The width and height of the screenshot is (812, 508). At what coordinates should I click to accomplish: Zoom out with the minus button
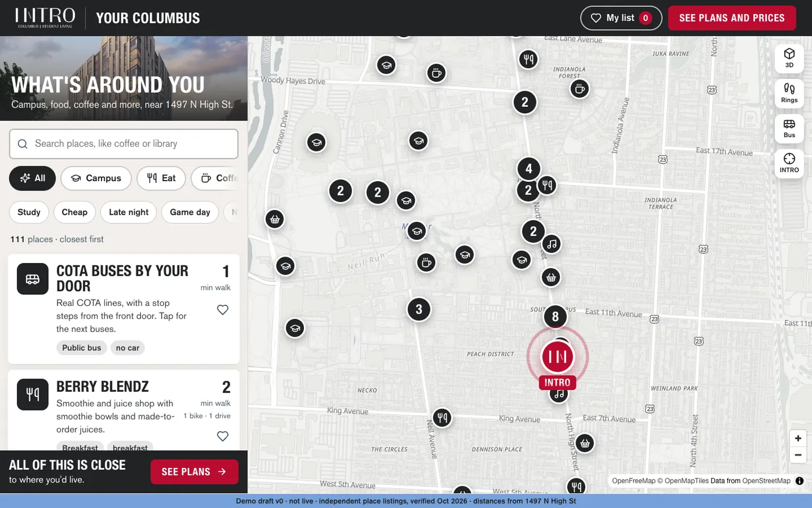798,455
